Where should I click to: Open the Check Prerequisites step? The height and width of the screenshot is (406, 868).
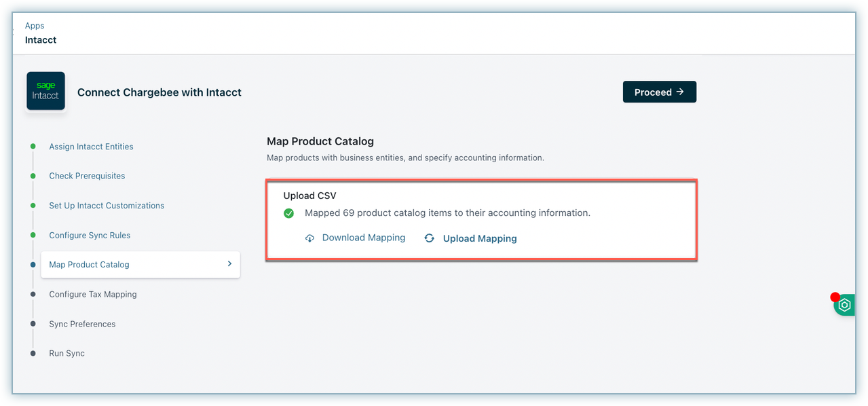(x=87, y=176)
